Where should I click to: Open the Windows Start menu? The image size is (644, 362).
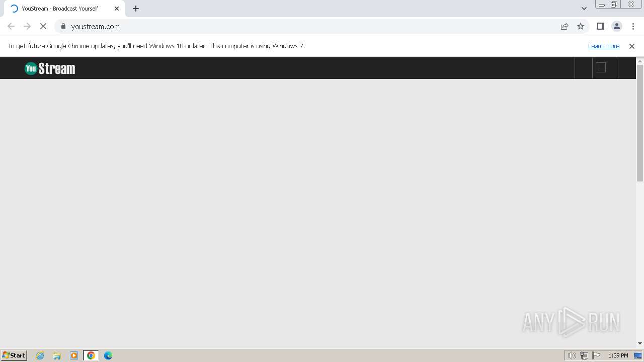click(14, 355)
